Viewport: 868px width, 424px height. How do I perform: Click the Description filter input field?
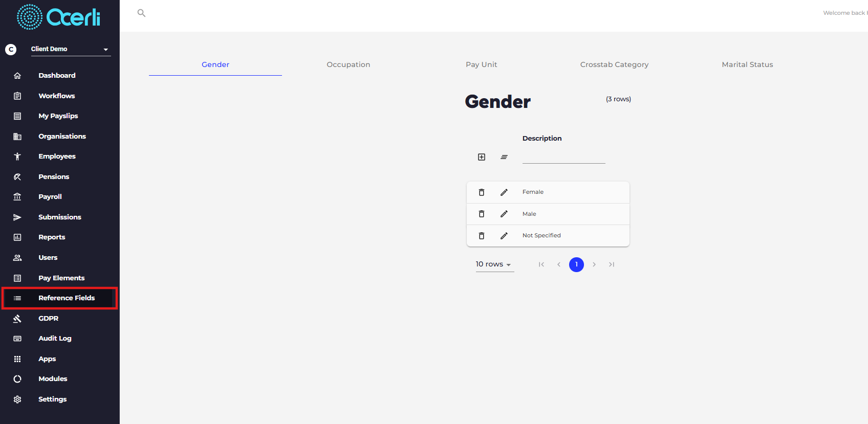point(564,157)
